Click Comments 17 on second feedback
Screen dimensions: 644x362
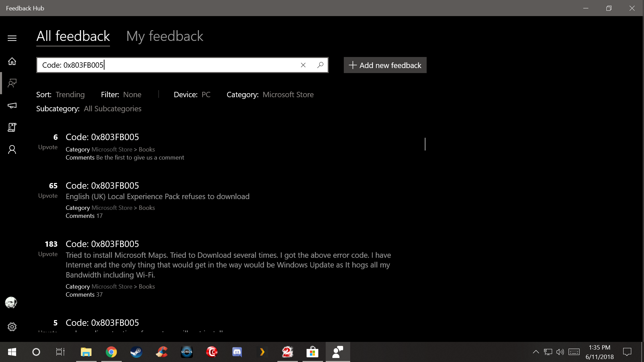84,216
